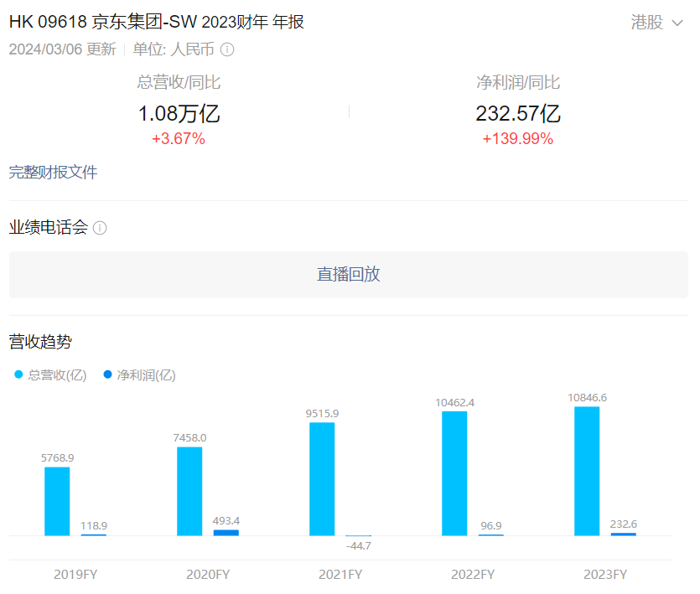Click the 118.9 profit label for 2019FY
This screenshot has width=700, height=594.
point(94,525)
